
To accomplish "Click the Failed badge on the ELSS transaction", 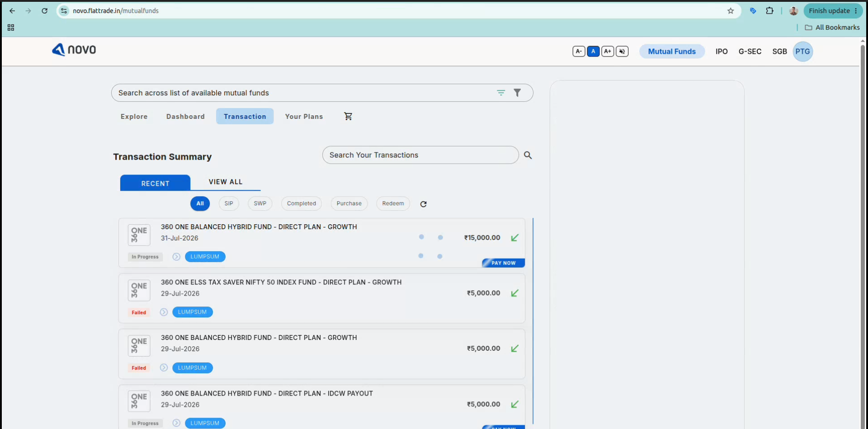I will (139, 312).
